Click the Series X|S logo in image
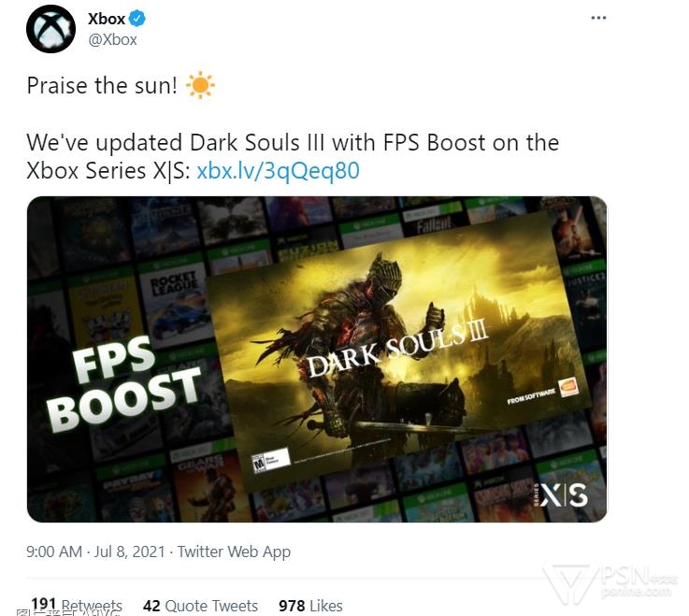This screenshot has width=689, height=616. [561, 495]
